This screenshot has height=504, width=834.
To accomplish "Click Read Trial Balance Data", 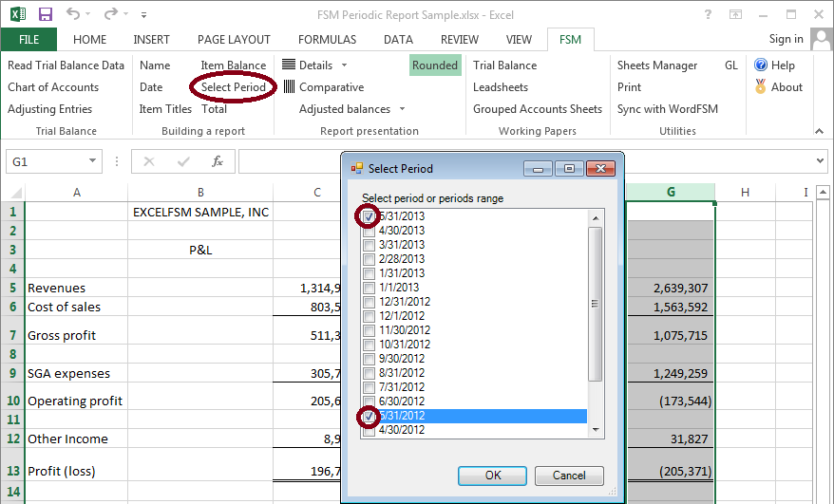I will point(66,65).
